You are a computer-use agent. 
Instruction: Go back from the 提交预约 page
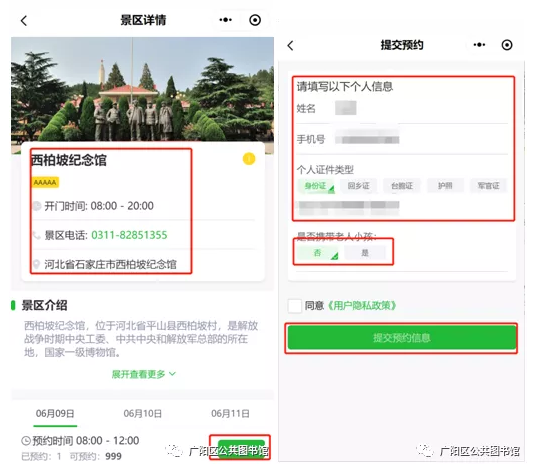290,45
